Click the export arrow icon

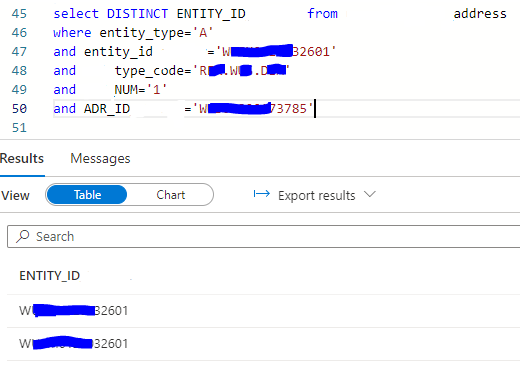point(262,194)
